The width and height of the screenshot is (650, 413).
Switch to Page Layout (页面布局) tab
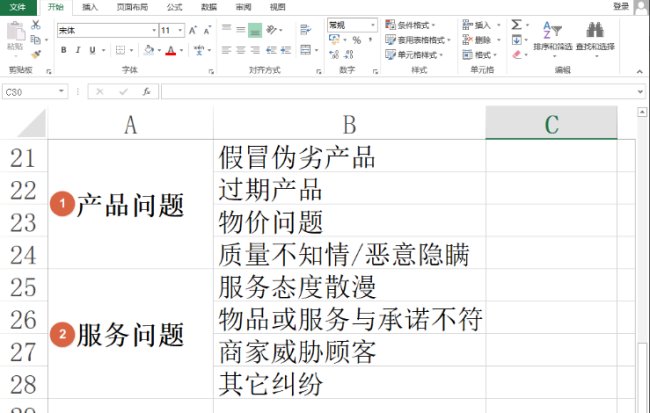click(132, 7)
